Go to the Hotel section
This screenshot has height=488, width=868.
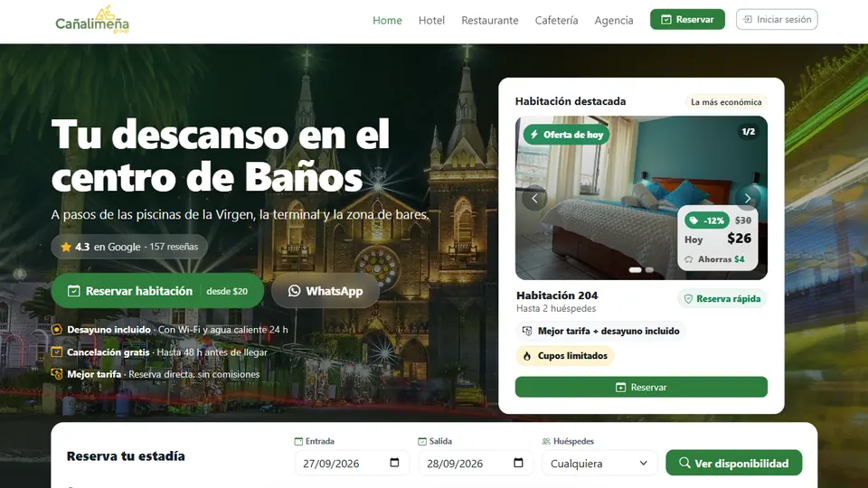(431, 21)
